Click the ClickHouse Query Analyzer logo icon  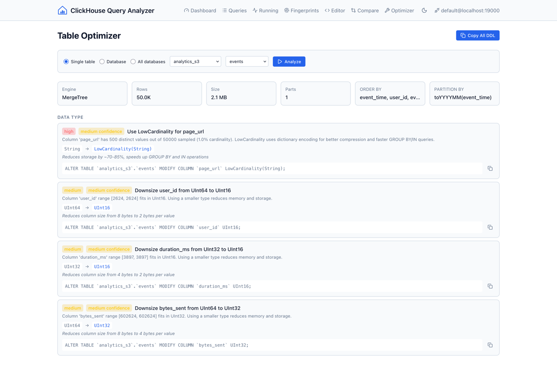62,10
